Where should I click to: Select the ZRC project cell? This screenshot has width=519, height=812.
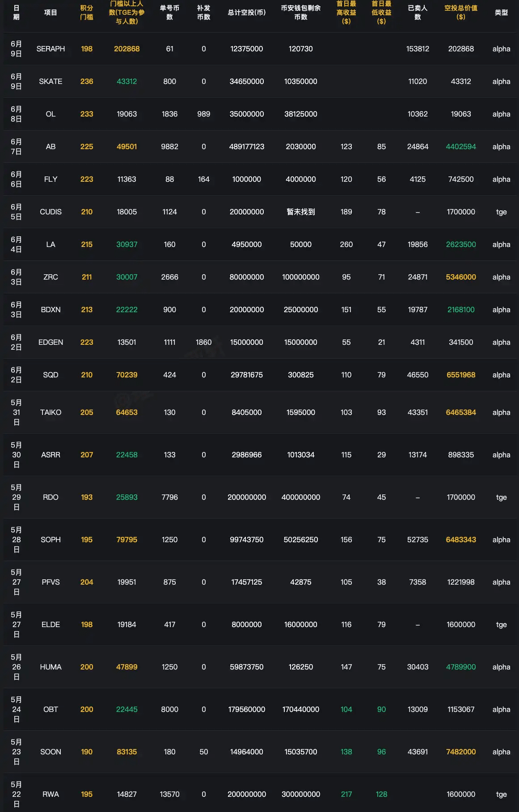(x=51, y=277)
